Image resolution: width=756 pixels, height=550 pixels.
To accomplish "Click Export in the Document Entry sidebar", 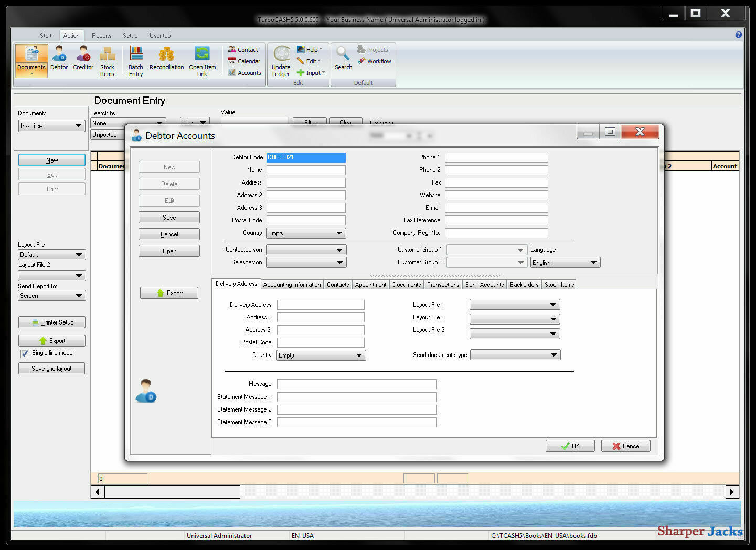I will pyautogui.click(x=52, y=341).
